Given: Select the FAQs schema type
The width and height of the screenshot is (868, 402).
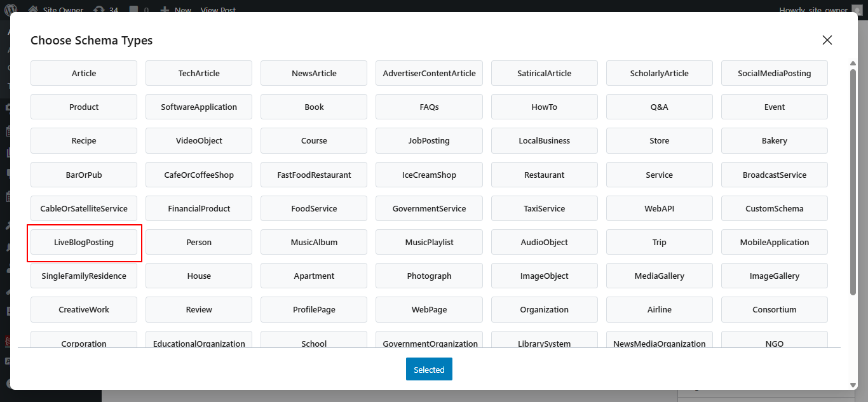Looking at the screenshot, I should tap(429, 107).
